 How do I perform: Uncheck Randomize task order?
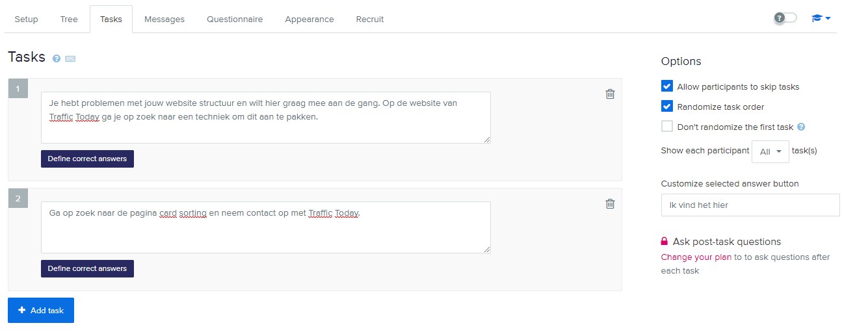tap(667, 107)
